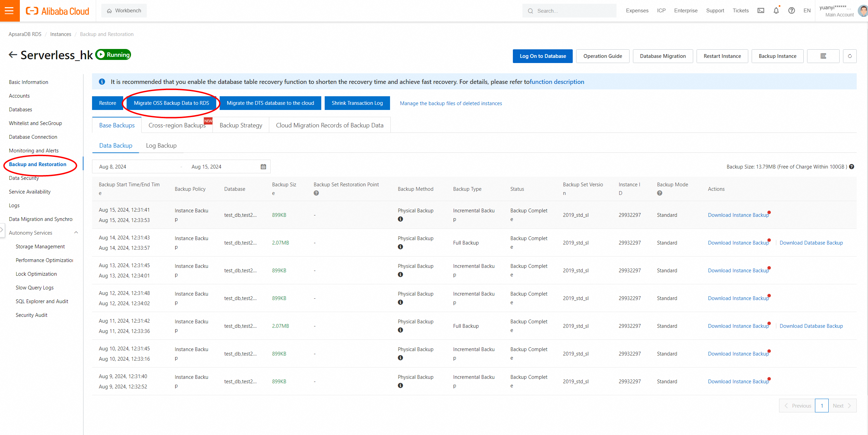
Task: Click Physical Backup info icon for Aug 9
Action: 400,386
